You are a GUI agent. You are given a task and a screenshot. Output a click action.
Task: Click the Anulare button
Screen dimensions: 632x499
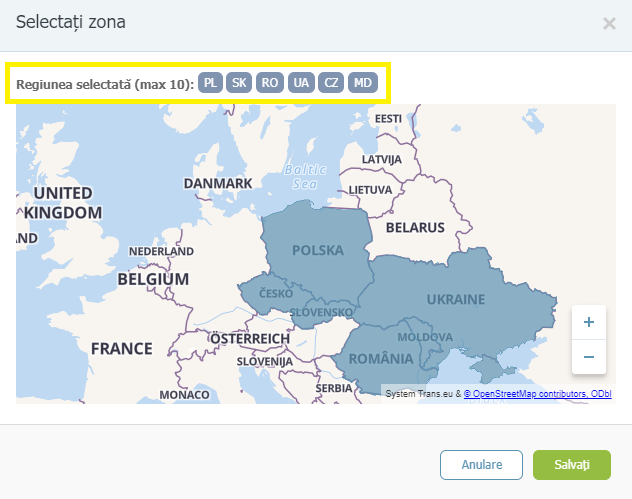point(482,465)
